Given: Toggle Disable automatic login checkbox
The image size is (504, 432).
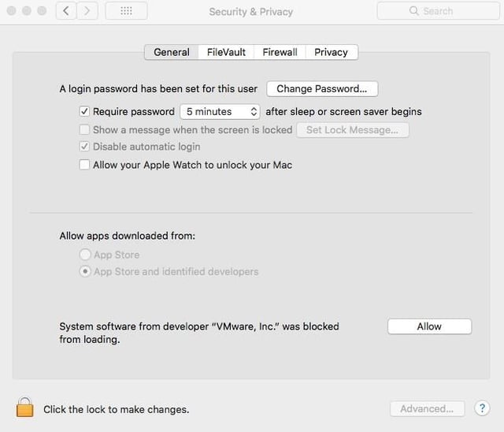Looking at the screenshot, I should click(x=84, y=147).
